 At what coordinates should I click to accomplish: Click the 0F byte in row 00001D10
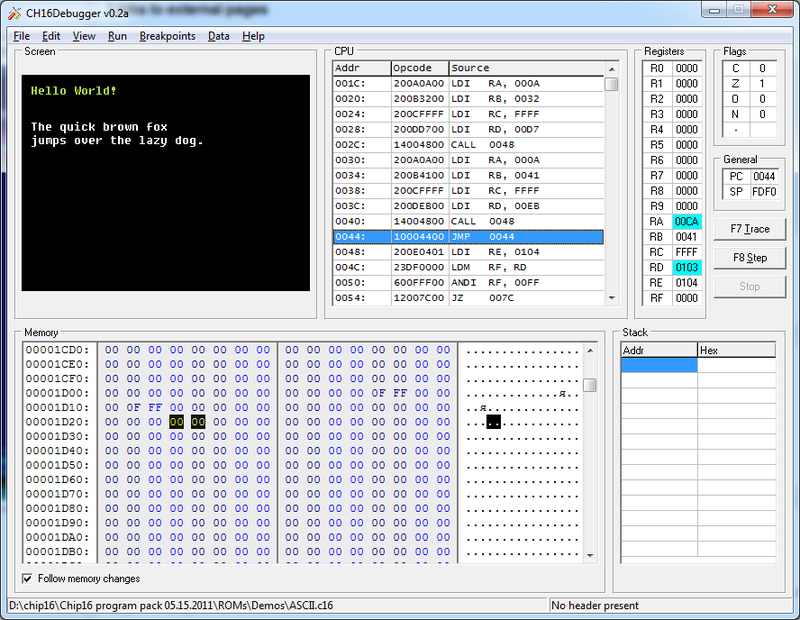[133, 408]
